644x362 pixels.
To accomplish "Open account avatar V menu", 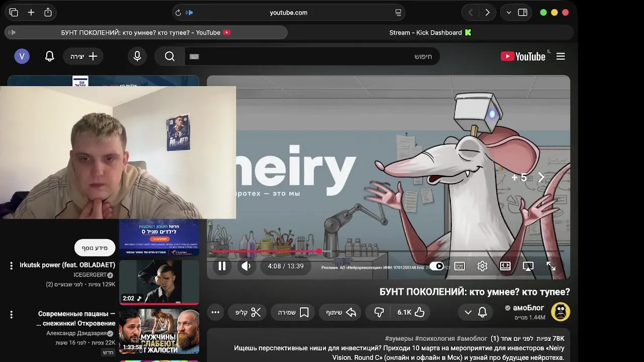I will point(22,56).
